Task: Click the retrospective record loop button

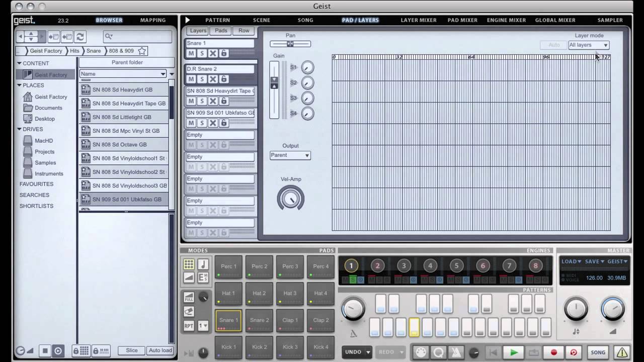Action: point(573,352)
